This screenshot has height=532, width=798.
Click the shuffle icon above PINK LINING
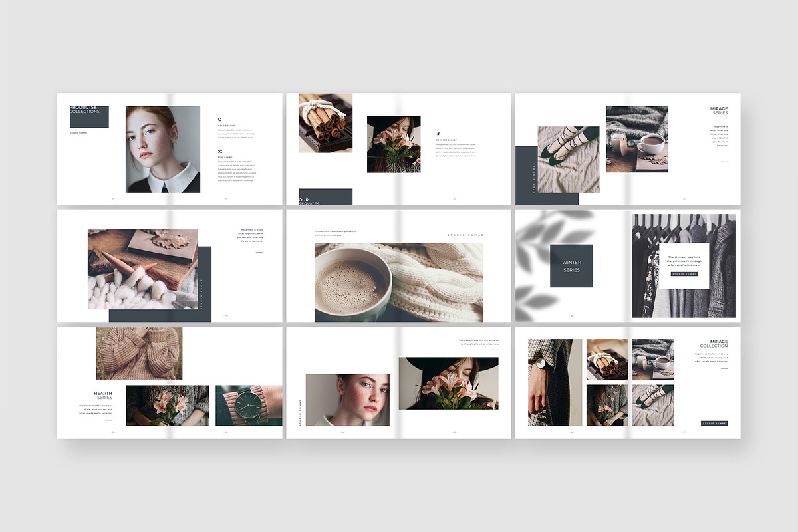tap(219, 152)
